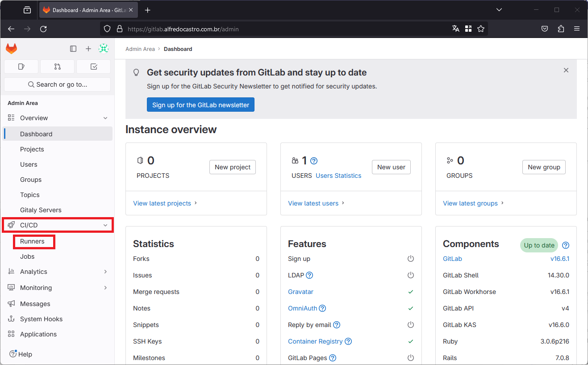Click the help icon beside Container Registry
This screenshot has width=588, height=365.
(348, 341)
